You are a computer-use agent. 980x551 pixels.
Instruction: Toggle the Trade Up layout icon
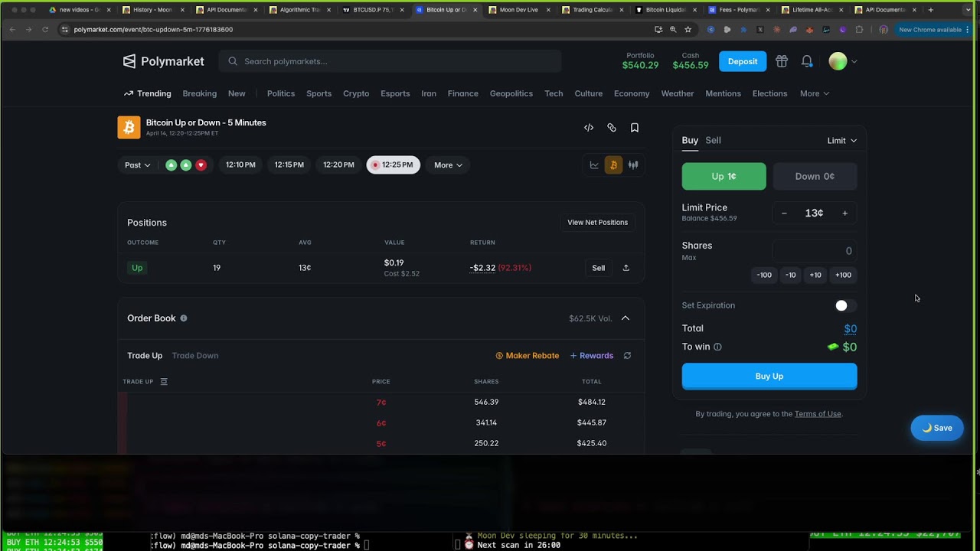click(164, 381)
